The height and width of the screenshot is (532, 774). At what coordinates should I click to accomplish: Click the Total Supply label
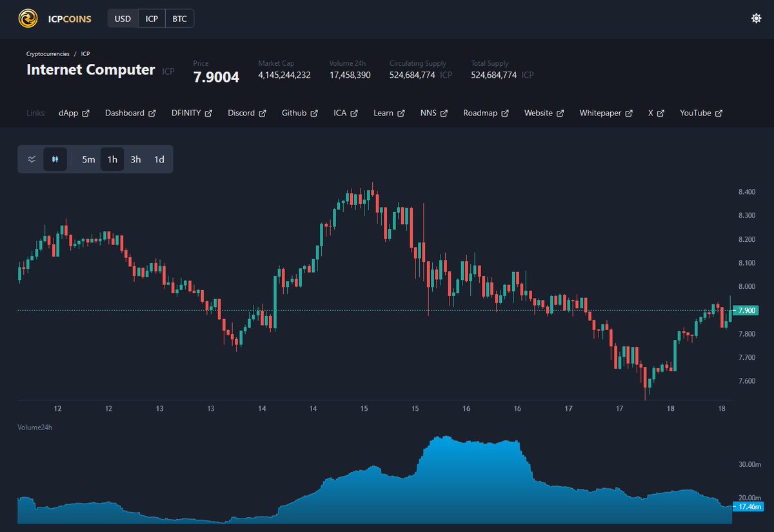490,64
